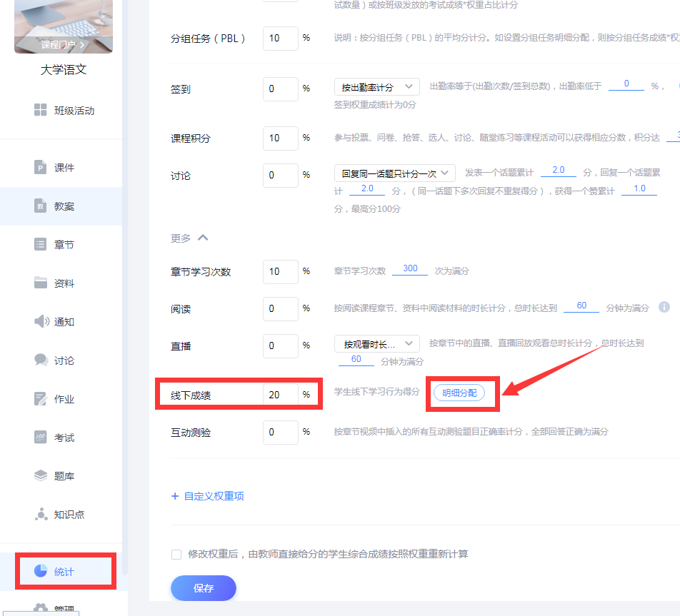Screen dimensions: 680x616
Task: Click the 课件 slide icon
Action: click(40, 167)
